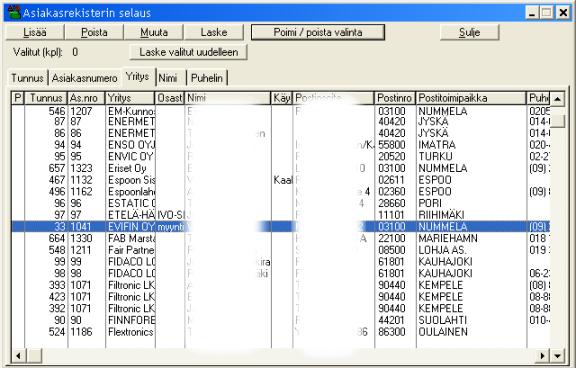Switch to the Tunnus tab
The height and width of the screenshot is (368, 576).
coord(28,78)
